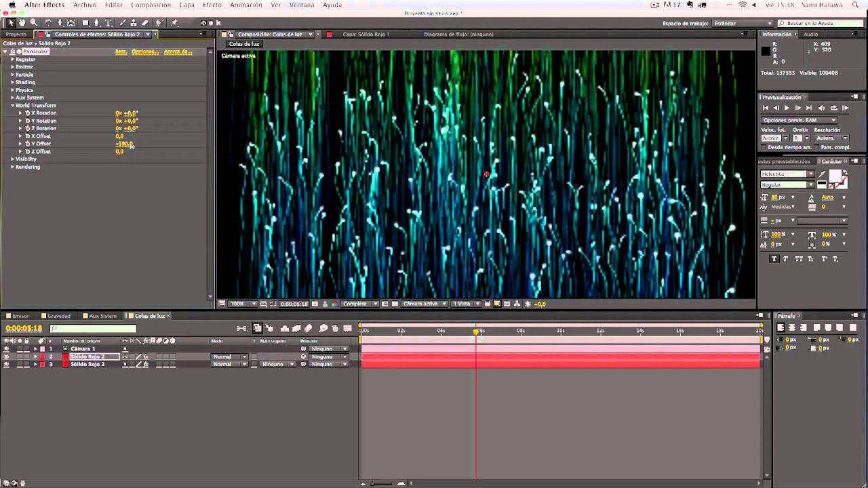
Task: Select the Pen tool
Action: [97, 22]
